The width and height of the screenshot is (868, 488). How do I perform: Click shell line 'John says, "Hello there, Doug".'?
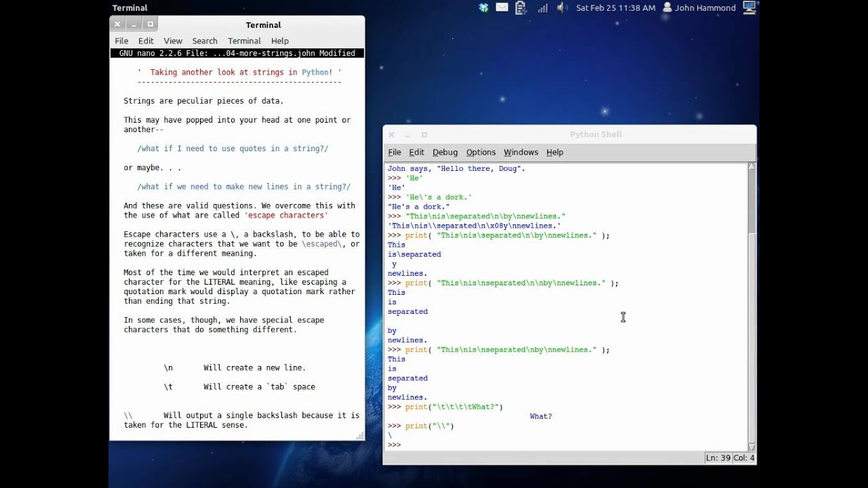[456, 169]
